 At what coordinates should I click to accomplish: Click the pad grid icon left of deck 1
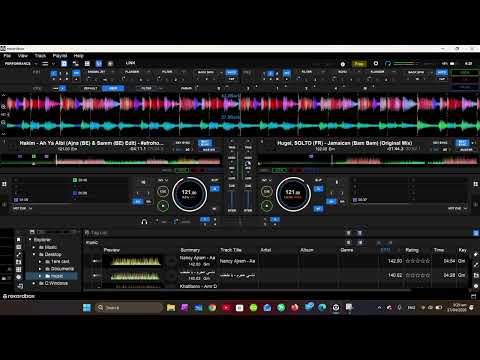4,184
